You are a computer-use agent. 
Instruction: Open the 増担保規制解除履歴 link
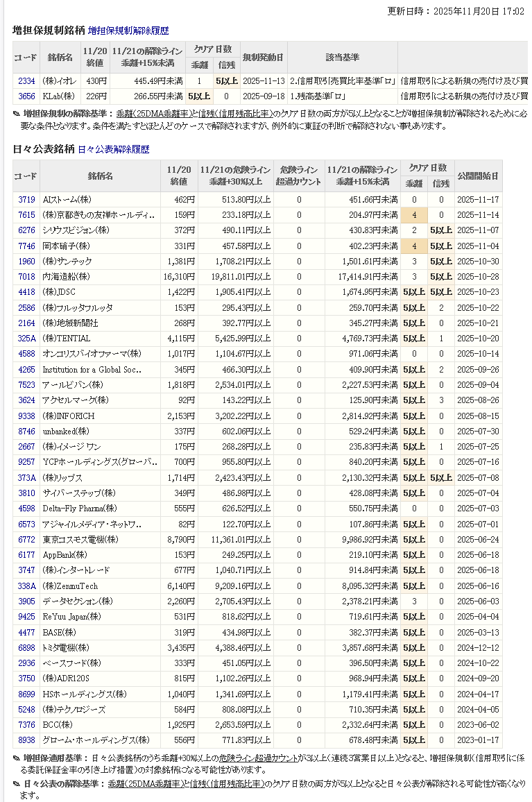tap(128, 31)
